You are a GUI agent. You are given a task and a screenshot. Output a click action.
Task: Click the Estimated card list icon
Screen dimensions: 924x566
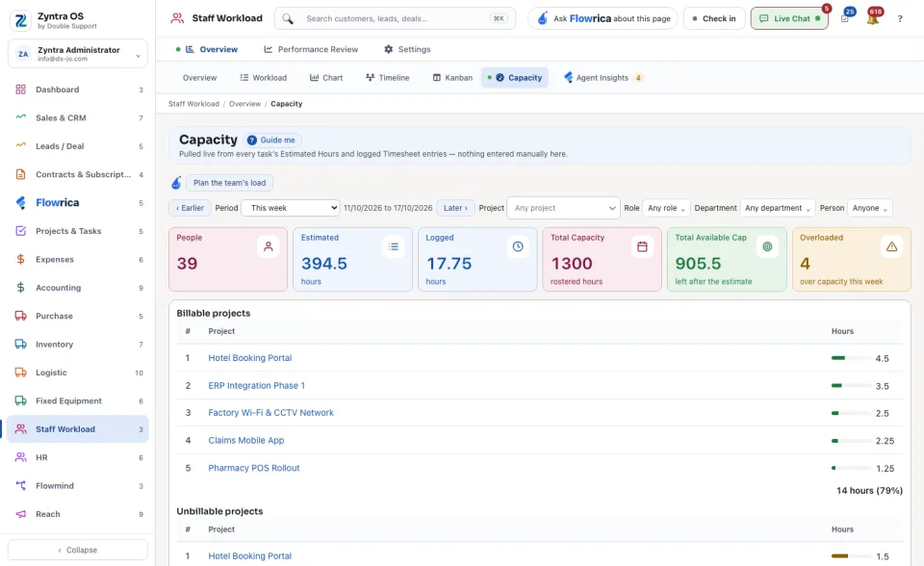pyautogui.click(x=393, y=246)
